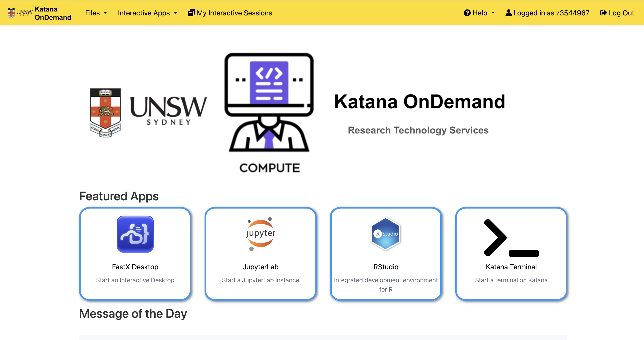Viewport: 644px width, 340px height.
Task: Click the Katana OnDemand banner heading
Action: (419, 102)
